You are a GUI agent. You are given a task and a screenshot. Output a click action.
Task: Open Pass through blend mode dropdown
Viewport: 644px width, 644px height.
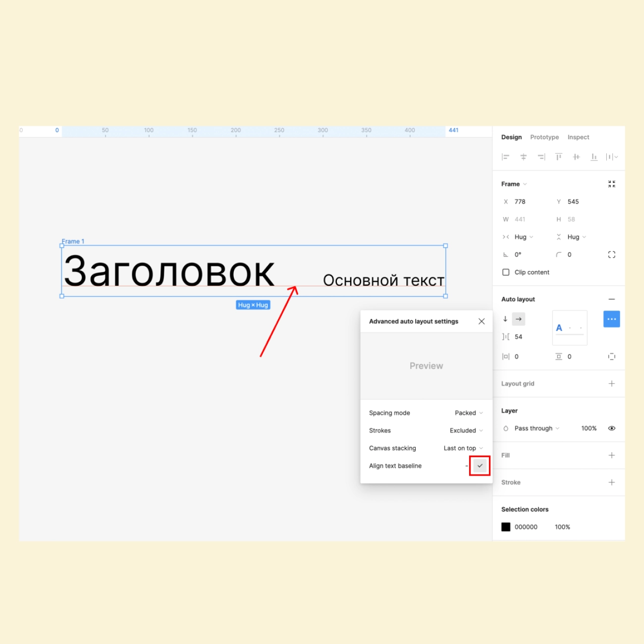(x=537, y=429)
